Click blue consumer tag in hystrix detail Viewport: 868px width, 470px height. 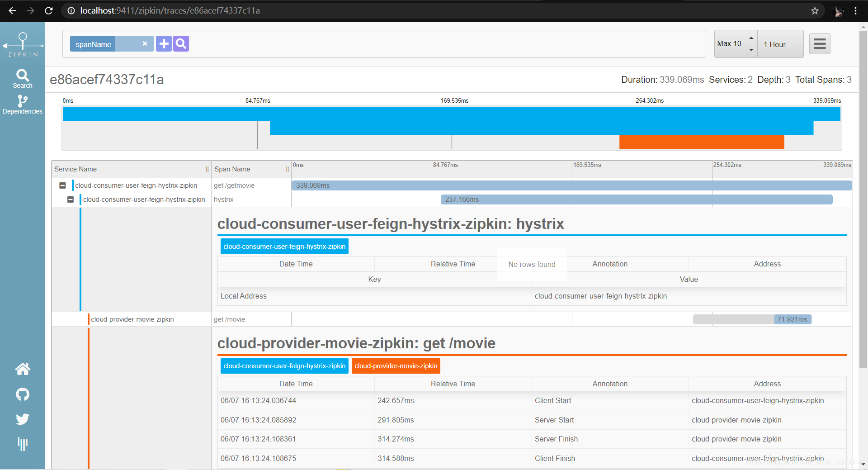284,247
